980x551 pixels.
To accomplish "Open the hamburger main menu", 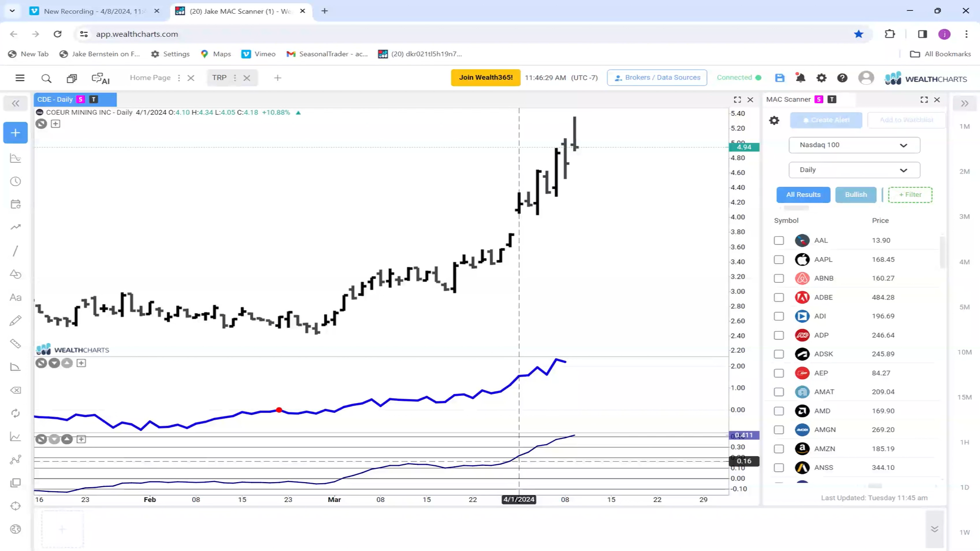I will (x=20, y=78).
